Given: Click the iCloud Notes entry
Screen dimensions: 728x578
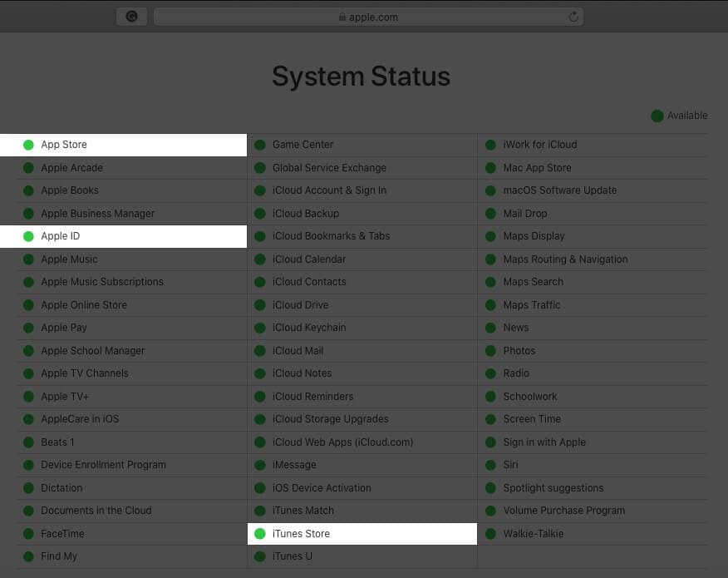Looking at the screenshot, I should (302, 373).
